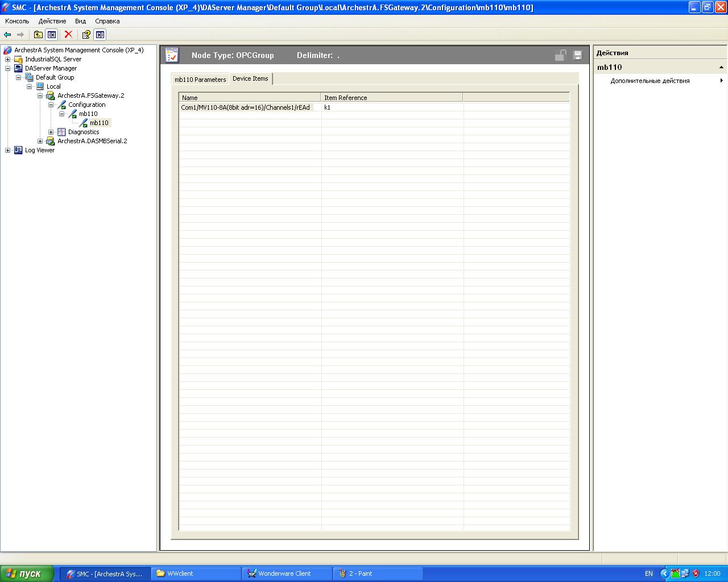Click the Back arrow toolbar icon
The height and width of the screenshot is (582, 728).
[x=7, y=35]
